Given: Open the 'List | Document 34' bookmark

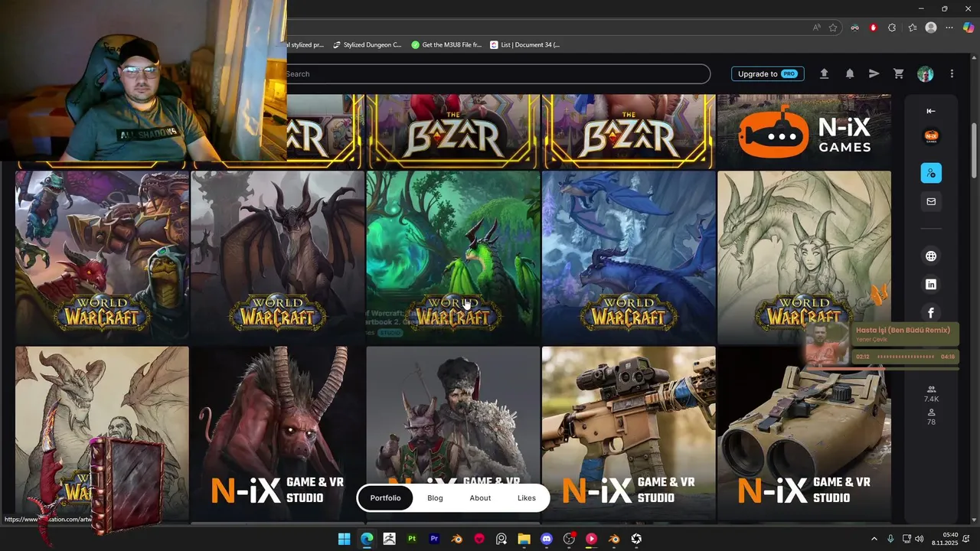Looking at the screenshot, I should [x=525, y=45].
